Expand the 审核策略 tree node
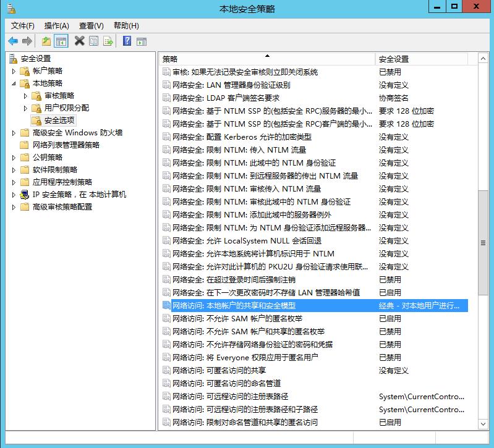The height and width of the screenshot is (448, 494). tap(25, 96)
